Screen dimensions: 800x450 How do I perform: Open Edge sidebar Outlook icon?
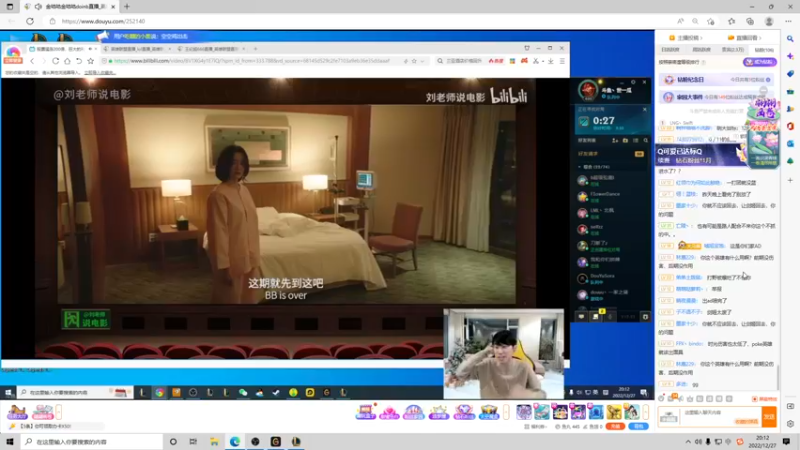pyautogui.click(x=790, y=143)
